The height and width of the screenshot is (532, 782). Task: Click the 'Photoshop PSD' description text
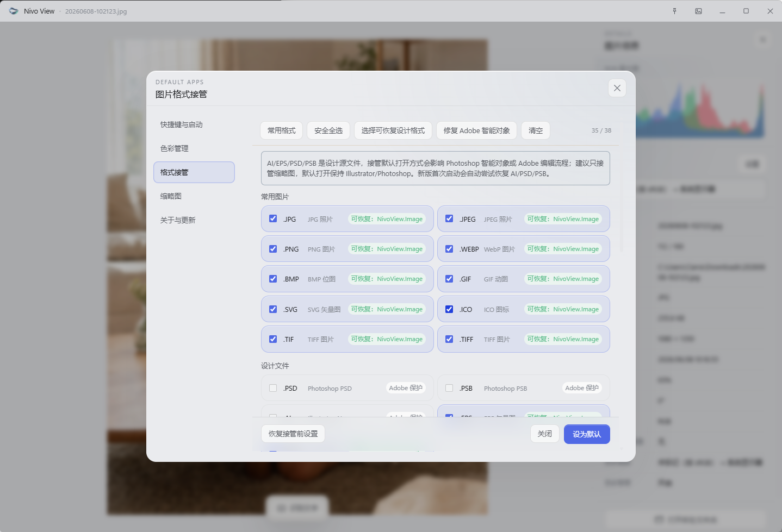click(x=330, y=389)
